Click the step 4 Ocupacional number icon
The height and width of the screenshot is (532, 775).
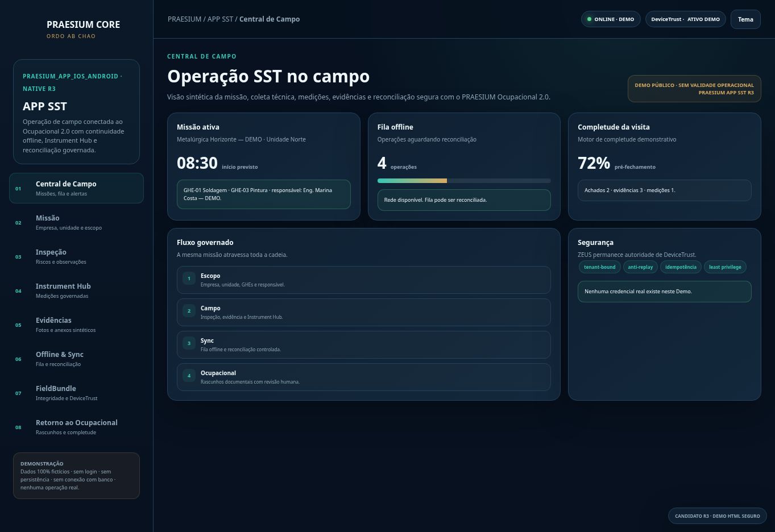[189, 376]
